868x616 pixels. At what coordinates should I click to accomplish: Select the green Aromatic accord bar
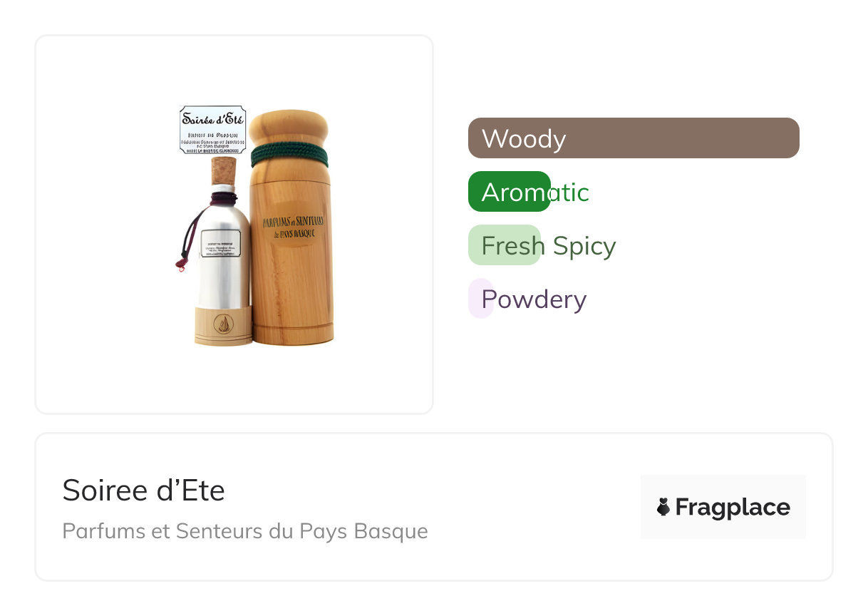(510, 192)
